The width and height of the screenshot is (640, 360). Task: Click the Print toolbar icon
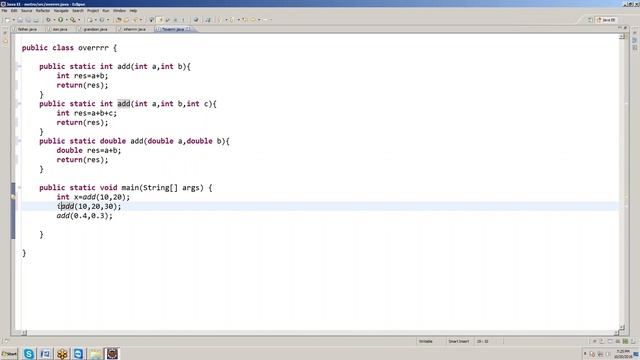(x=36, y=20)
